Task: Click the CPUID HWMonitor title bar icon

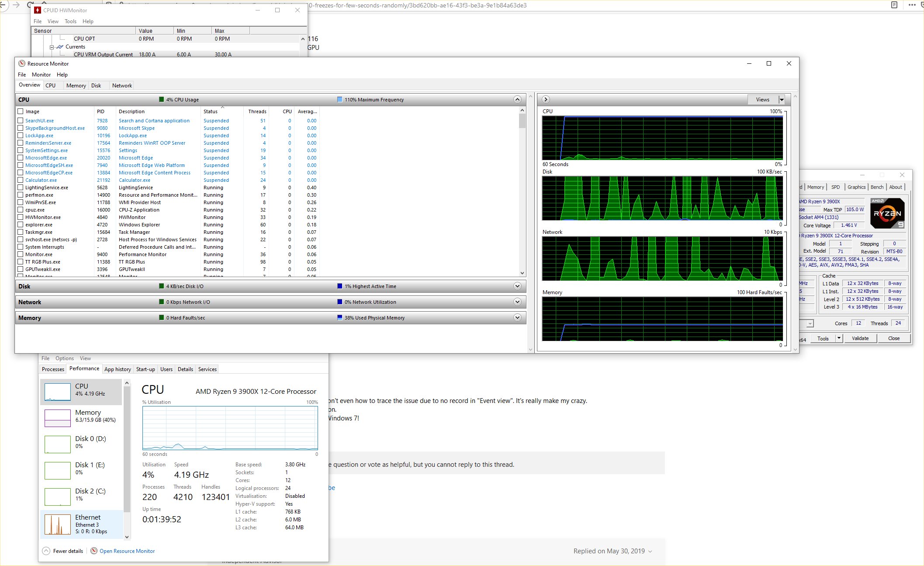Action: point(38,10)
